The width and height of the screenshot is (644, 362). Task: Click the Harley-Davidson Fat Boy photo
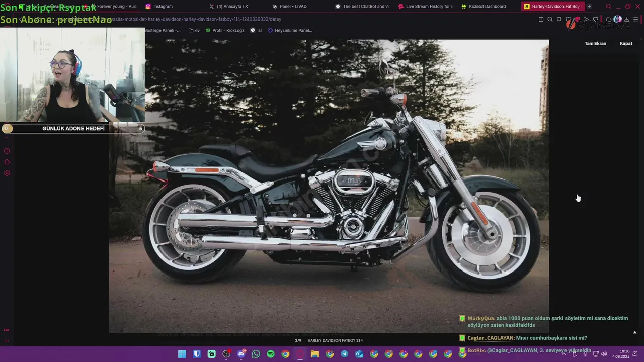(x=329, y=186)
